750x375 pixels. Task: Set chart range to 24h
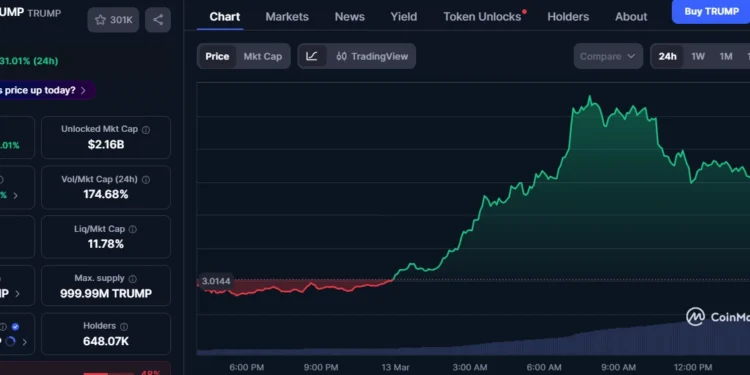coord(667,56)
